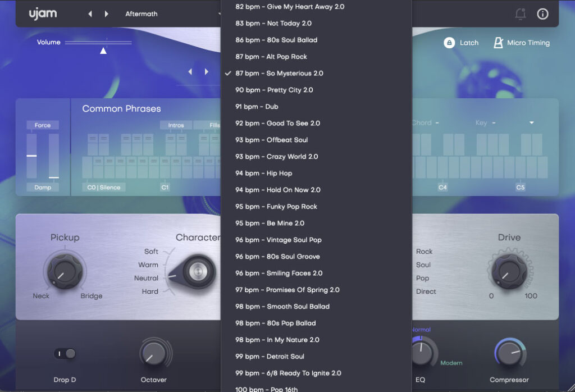This screenshot has width=575, height=392.
Task: Choose 82 bpm - Give My Heart Away 2.0
Action: (316, 7)
